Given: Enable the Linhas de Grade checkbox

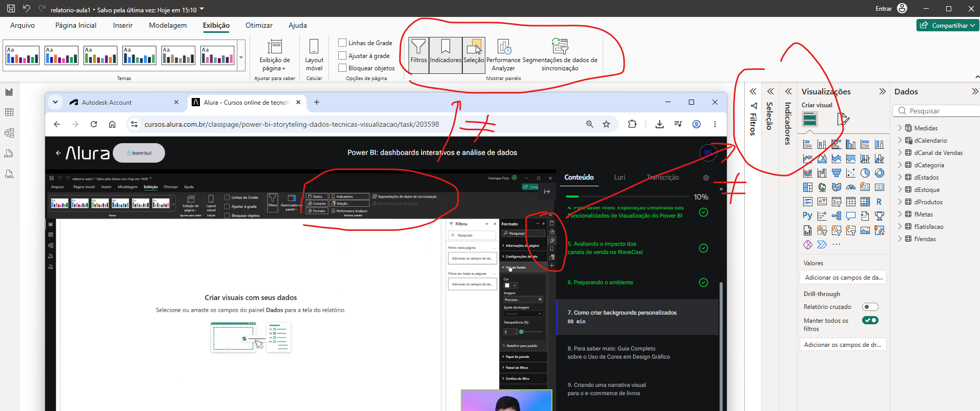Looking at the screenshot, I should point(342,43).
